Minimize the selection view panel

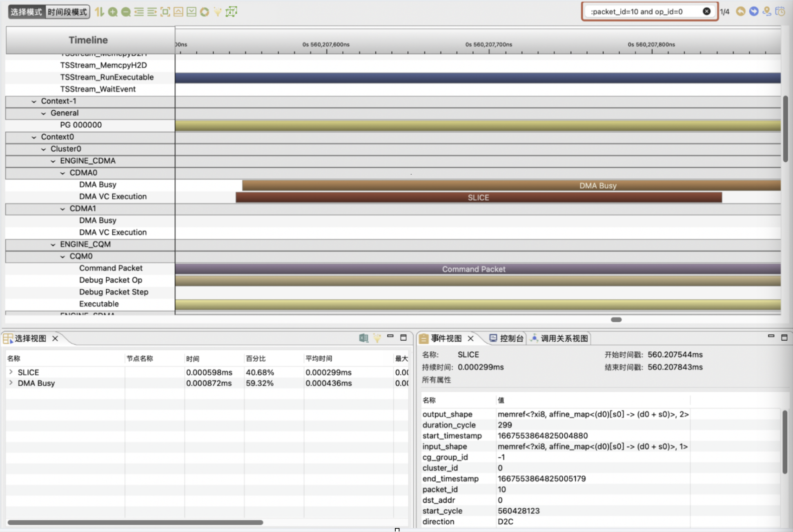click(390, 337)
